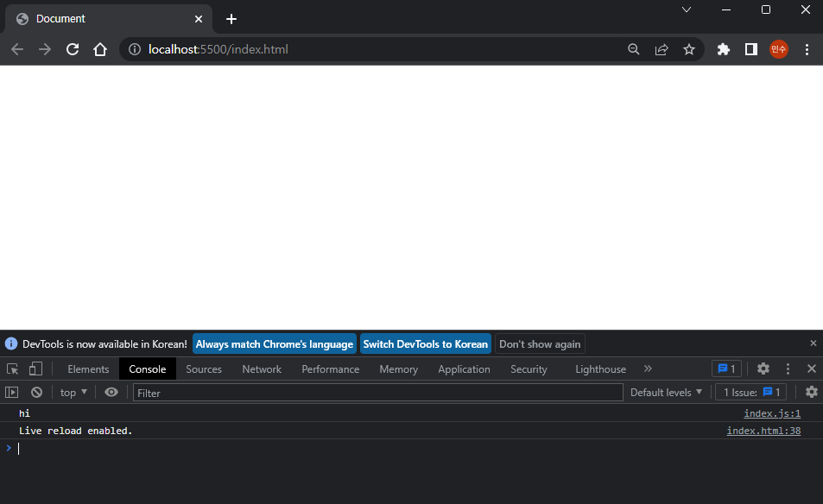Select the Document browser tab
This screenshot has height=504, width=823.
[x=109, y=19]
